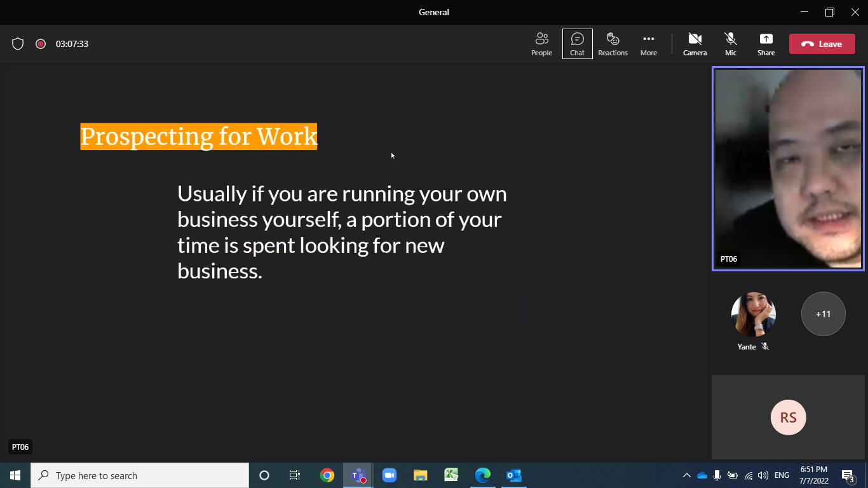The height and width of the screenshot is (488, 868).
Task: Leave the meeting
Action: 822,44
